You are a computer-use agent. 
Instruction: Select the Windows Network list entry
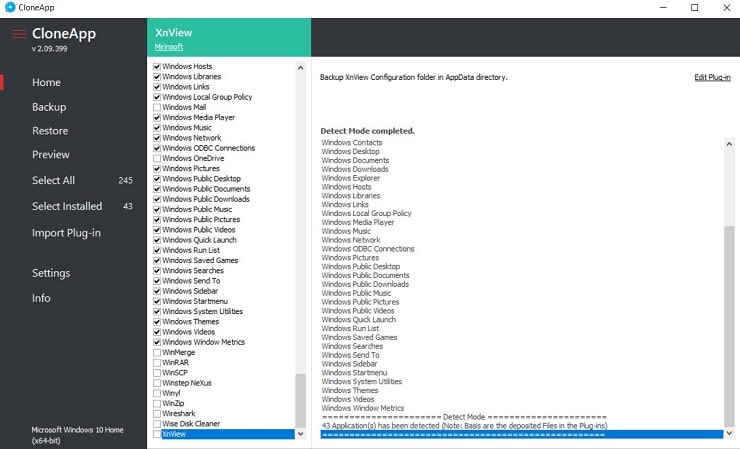pos(192,138)
